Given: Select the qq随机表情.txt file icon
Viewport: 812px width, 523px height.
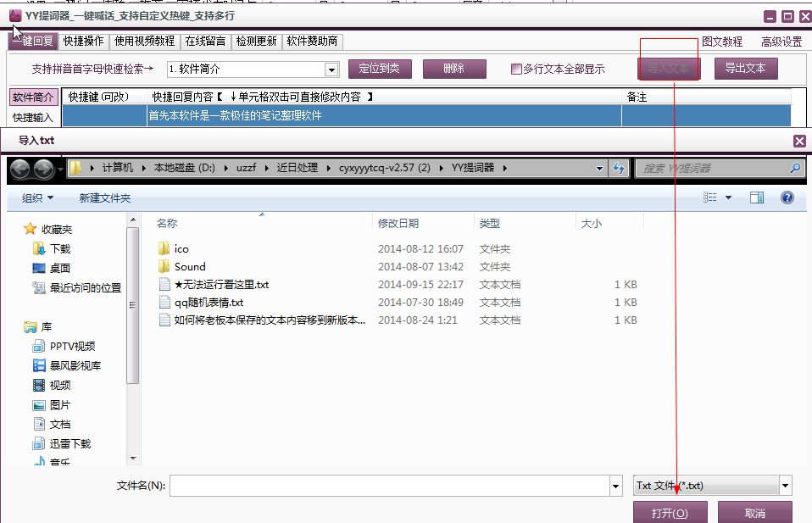Looking at the screenshot, I should pyautogui.click(x=164, y=302).
